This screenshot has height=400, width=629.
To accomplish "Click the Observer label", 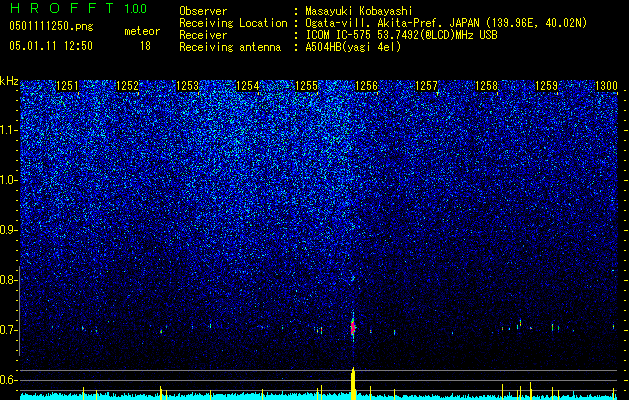I will click(x=203, y=11).
